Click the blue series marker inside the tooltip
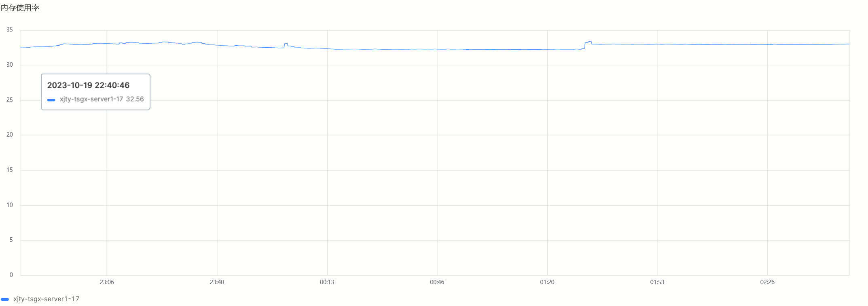Viewport: 868px width, 306px height. coord(51,100)
